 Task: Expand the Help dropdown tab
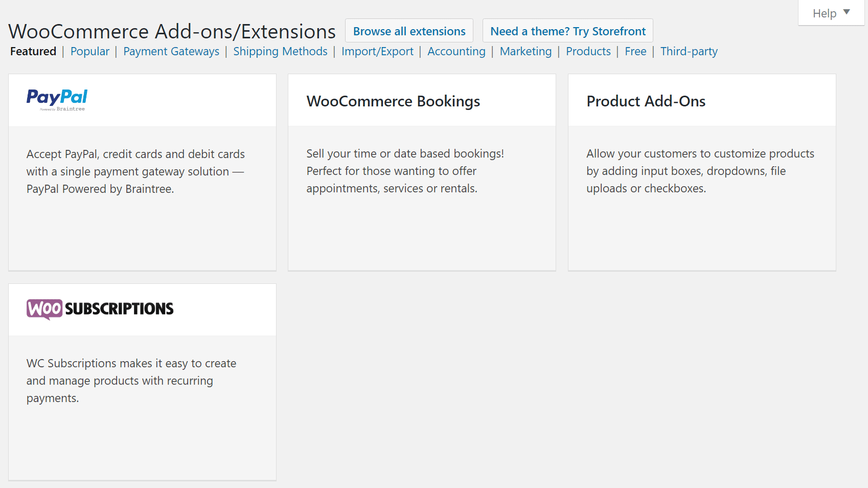[831, 13]
